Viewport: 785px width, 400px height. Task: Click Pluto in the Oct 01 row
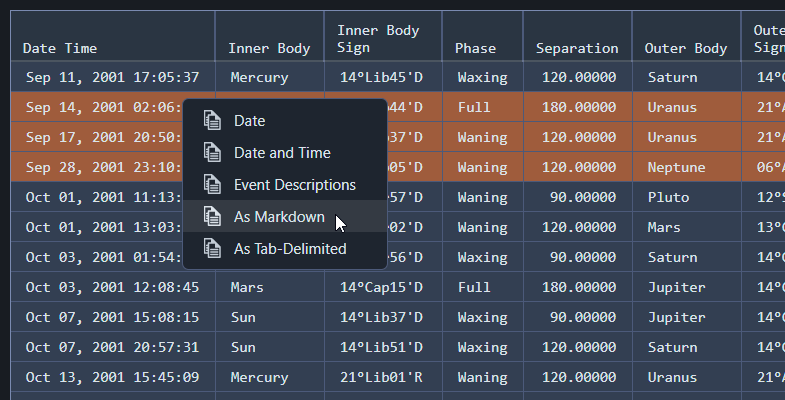coord(668,197)
